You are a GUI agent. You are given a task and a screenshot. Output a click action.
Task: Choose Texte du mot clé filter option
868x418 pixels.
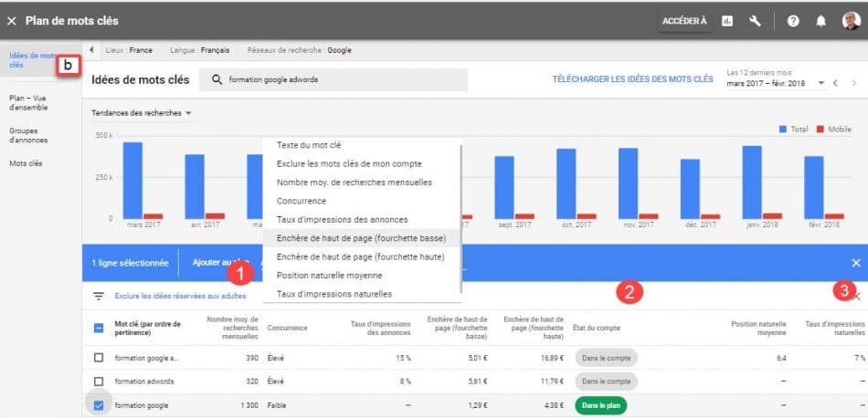[x=309, y=145]
